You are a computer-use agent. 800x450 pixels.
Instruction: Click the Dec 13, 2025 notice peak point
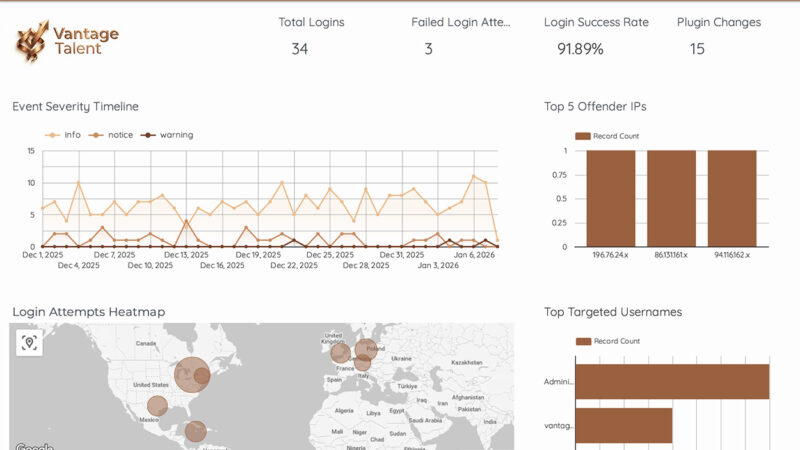[186, 221]
